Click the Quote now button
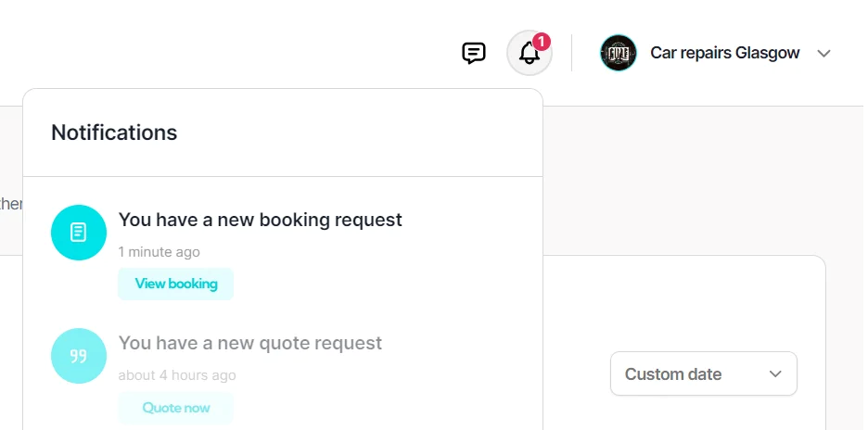The image size is (868, 430). click(x=176, y=408)
